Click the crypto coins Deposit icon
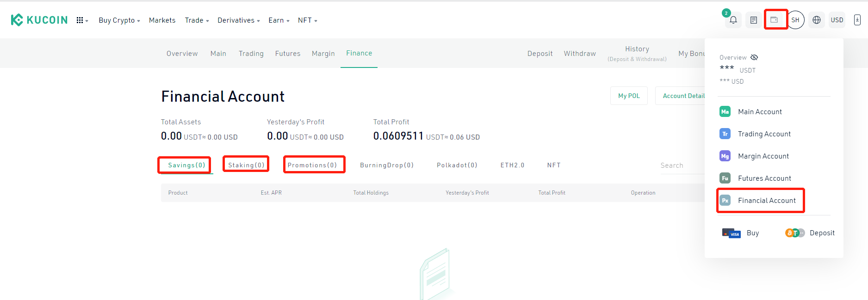868x300 pixels. point(795,233)
